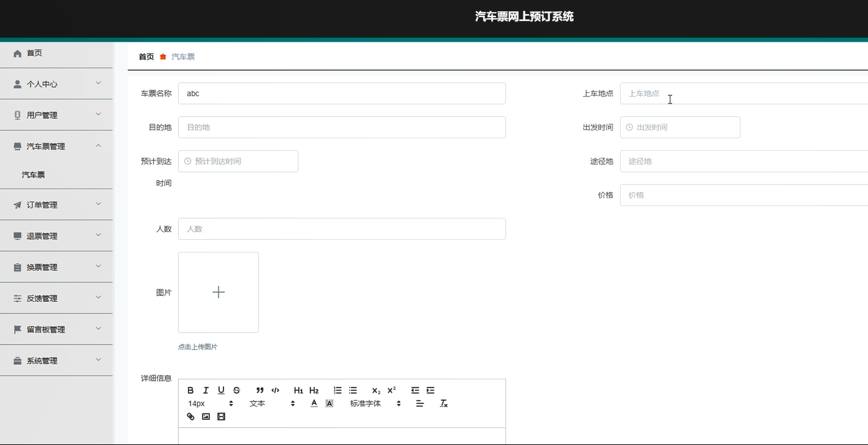The height and width of the screenshot is (445, 868).
Task: Apply subscript formatting
Action: (376, 390)
